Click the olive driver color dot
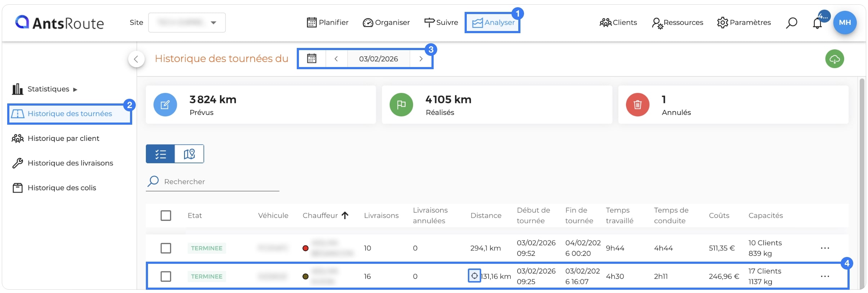868x293 pixels. (305, 276)
